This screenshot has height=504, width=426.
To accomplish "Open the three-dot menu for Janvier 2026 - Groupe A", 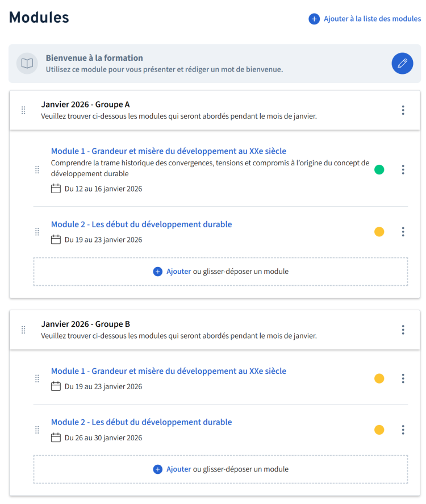I will [x=403, y=110].
